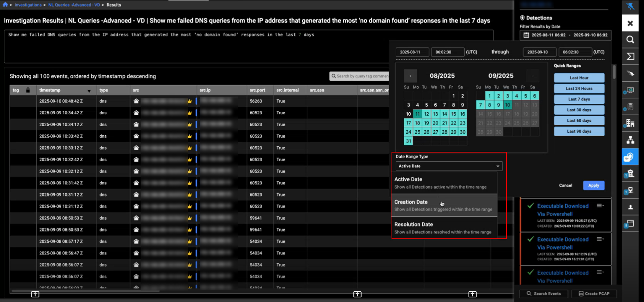
Task: Open the networked computer icon in the sidebar
Action: pos(630,190)
